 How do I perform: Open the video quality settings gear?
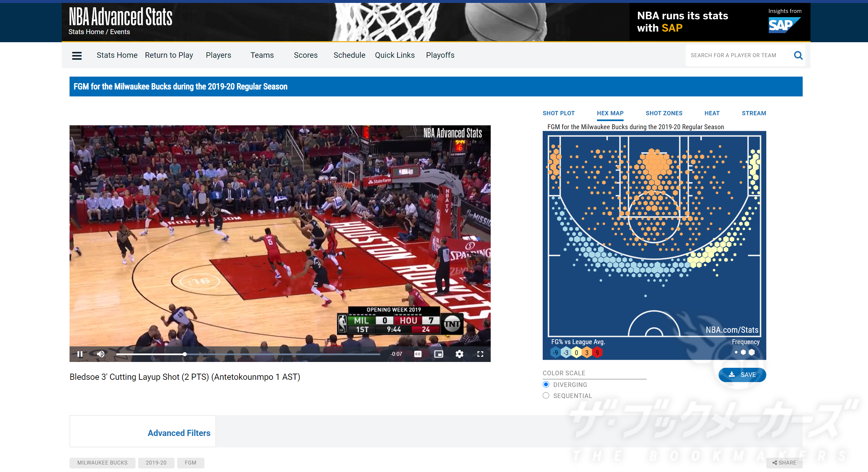point(460,354)
